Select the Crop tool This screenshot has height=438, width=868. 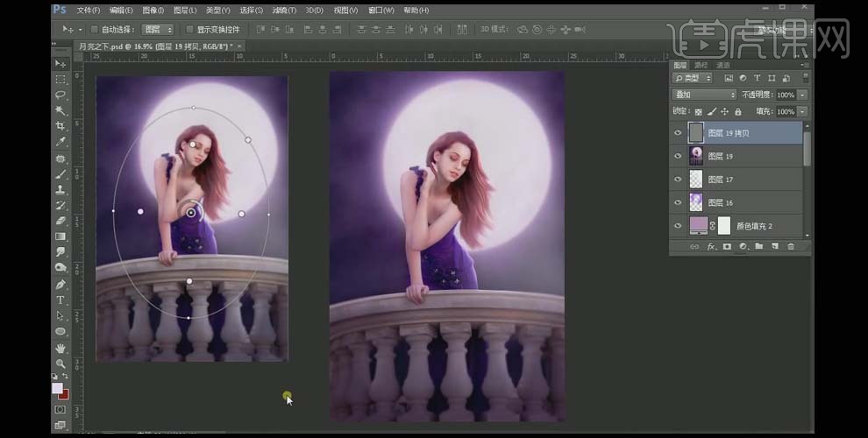point(60,126)
